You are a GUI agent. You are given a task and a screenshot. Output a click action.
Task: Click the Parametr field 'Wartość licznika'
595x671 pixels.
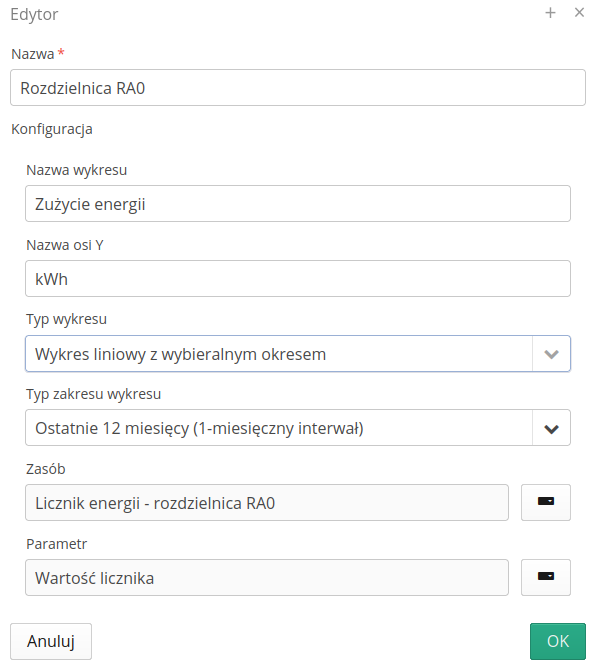[267, 577]
